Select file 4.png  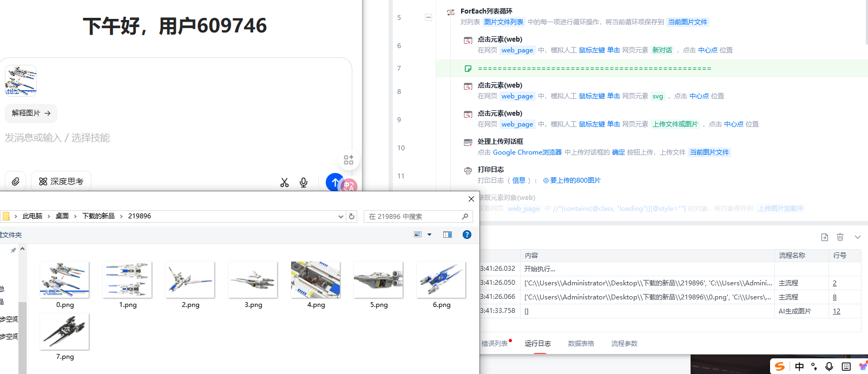pyautogui.click(x=316, y=286)
